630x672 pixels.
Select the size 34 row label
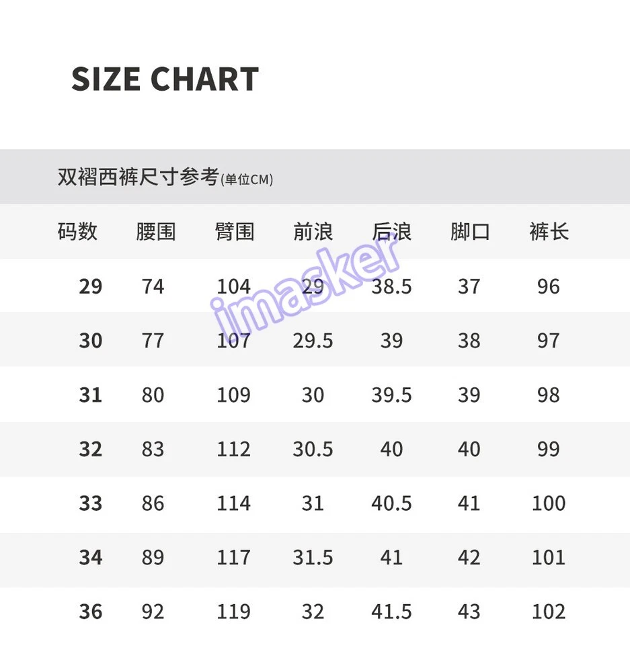coord(91,558)
